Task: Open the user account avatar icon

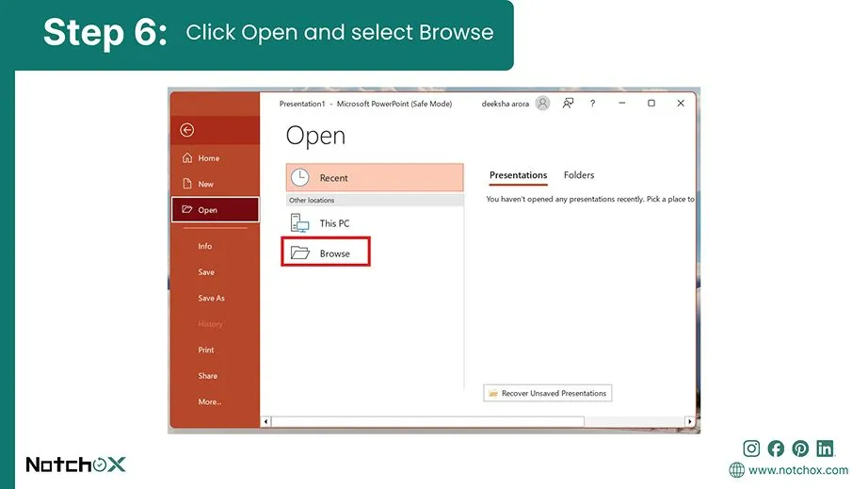Action: (542, 103)
